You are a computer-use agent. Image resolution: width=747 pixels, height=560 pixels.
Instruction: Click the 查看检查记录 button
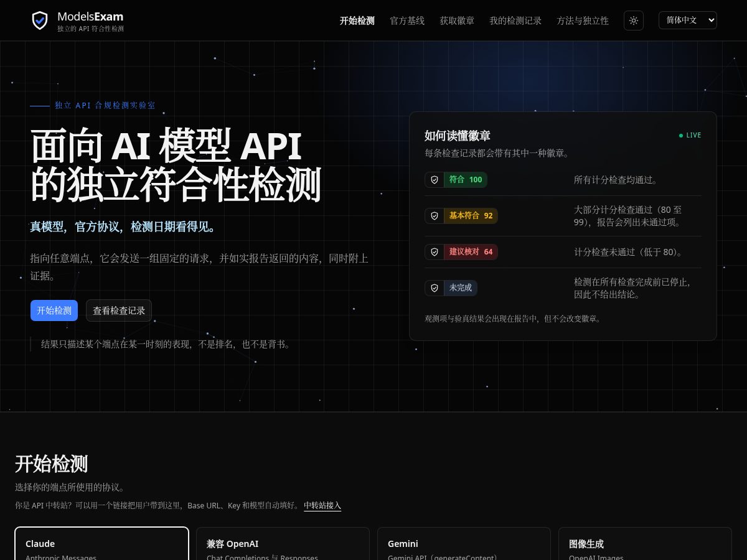[119, 310]
